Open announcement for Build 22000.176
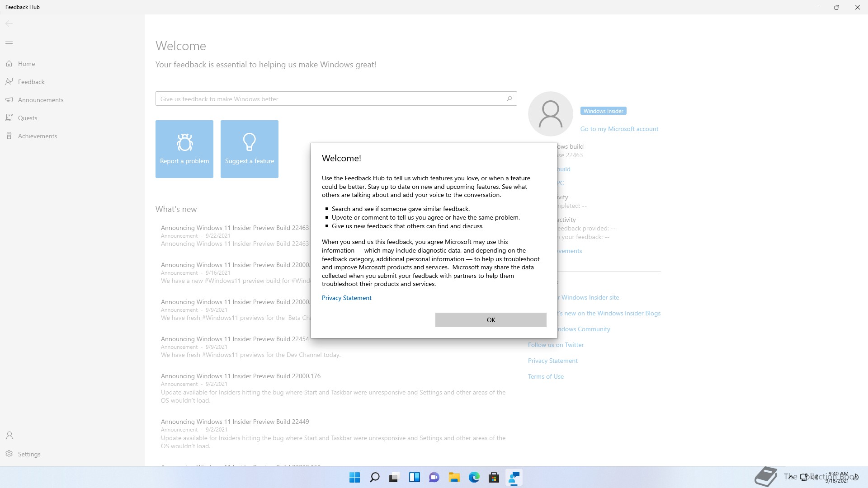 333,388
